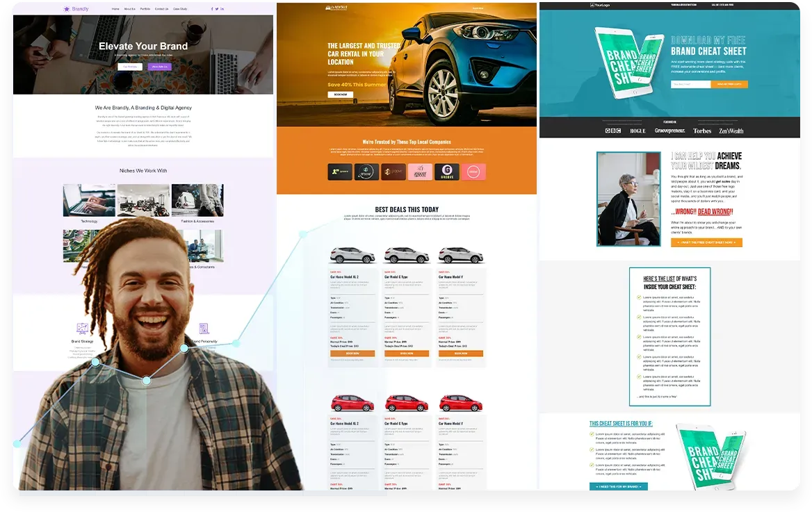The width and height of the screenshot is (812, 512).
Task: Go to About Us in navigation
Action: (x=129, y=9)
